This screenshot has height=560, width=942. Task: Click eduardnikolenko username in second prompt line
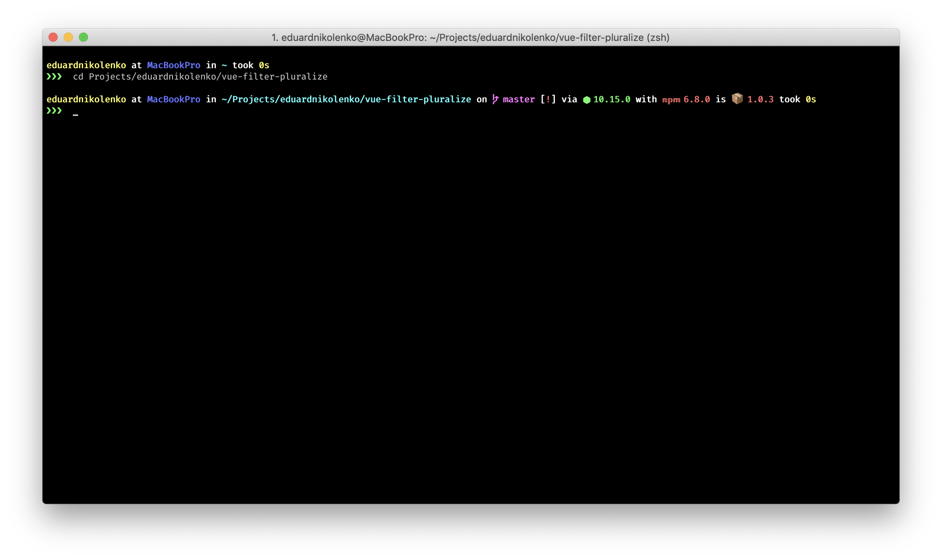tap(86, 99)
